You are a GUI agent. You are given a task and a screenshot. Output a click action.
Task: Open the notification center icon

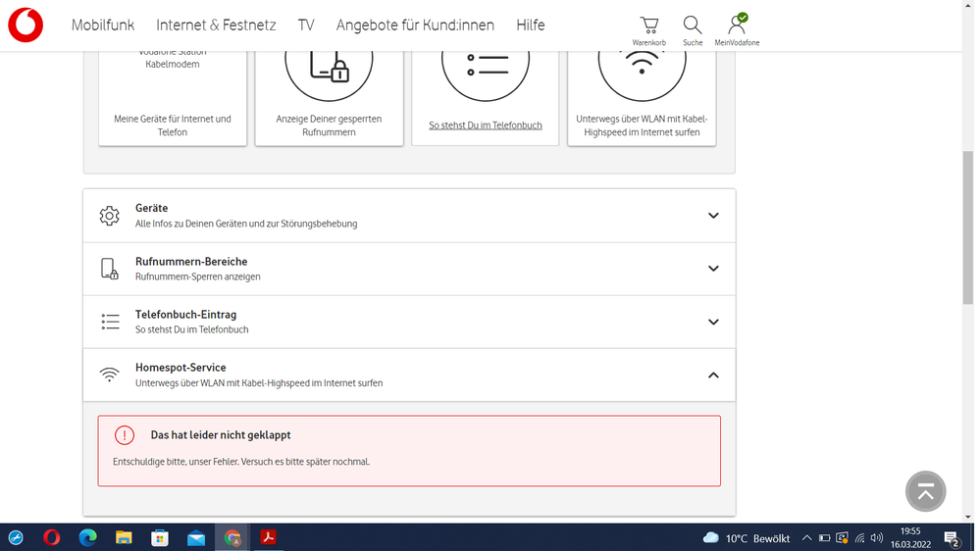pos(953,538)
